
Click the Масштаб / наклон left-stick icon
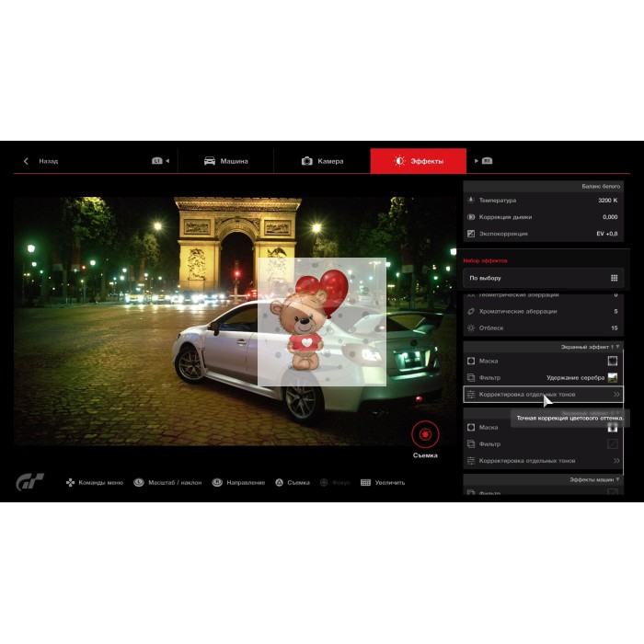pos(139,483)
